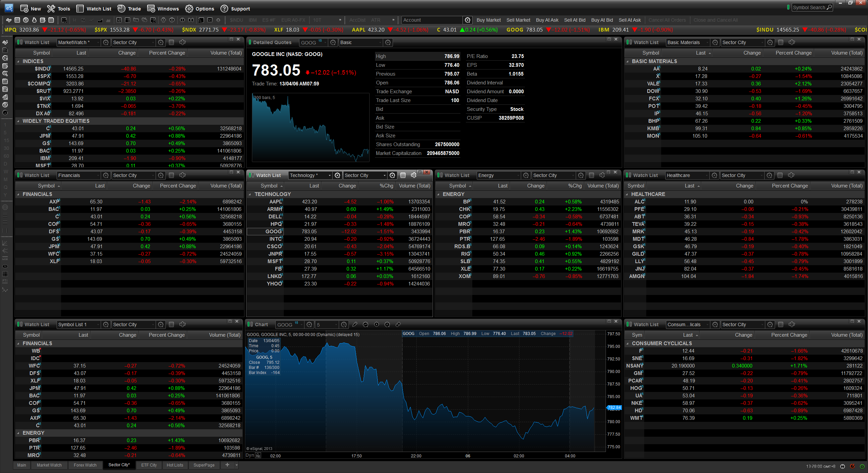Open the Options menu
This screenshot has height=473, width=868.
tap(200, 9)
